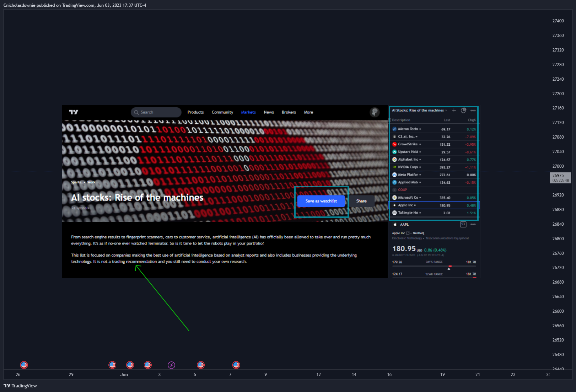Screen dimensions: 576x392
Task: Click NVIDIA's last price 393.27
Action: click(x=445, y=167)
